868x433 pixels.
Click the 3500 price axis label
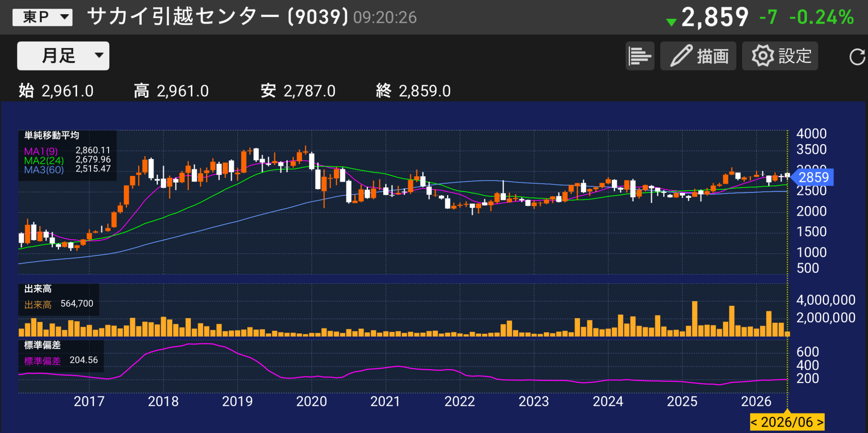[x=811, y=150]
